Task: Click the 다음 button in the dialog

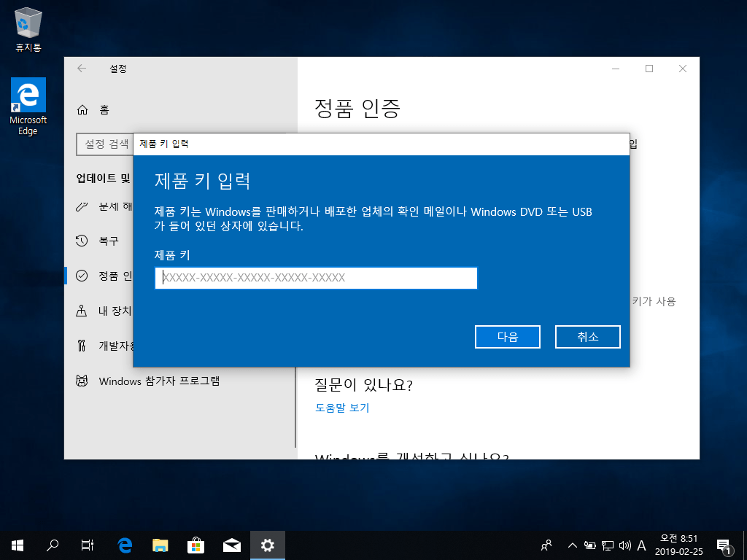Action: 508,337
